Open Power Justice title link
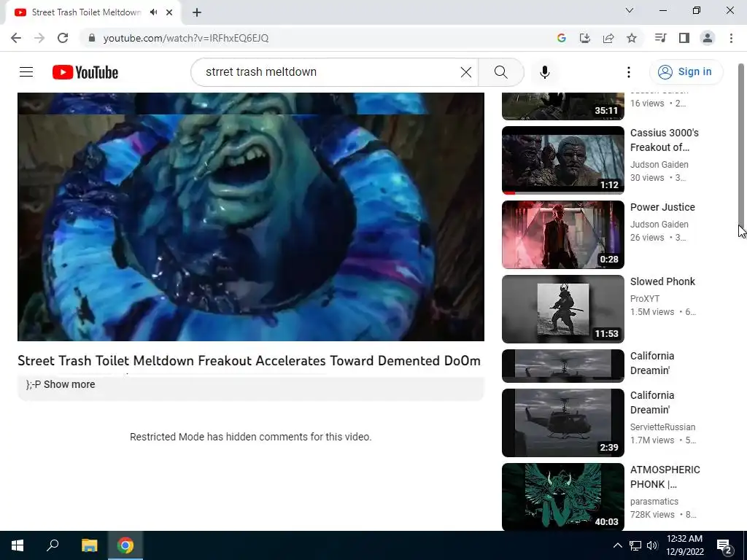Image resolution: width=747 pixels, height=560 pixels. [x=662, y=207]
